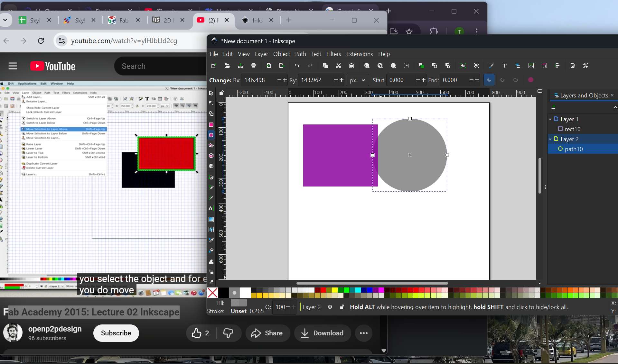Select the Text tool in toolbox
This screenshot has height=364, width=618.
211,208
